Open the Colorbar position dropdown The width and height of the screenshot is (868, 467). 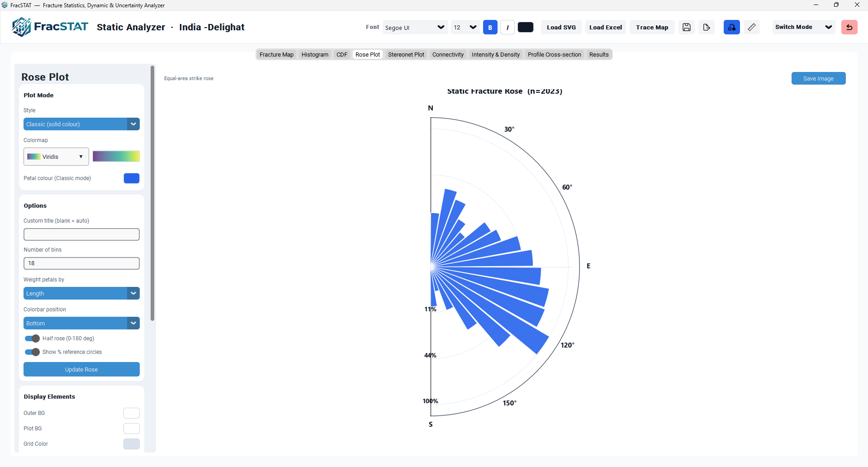(81, 323)
